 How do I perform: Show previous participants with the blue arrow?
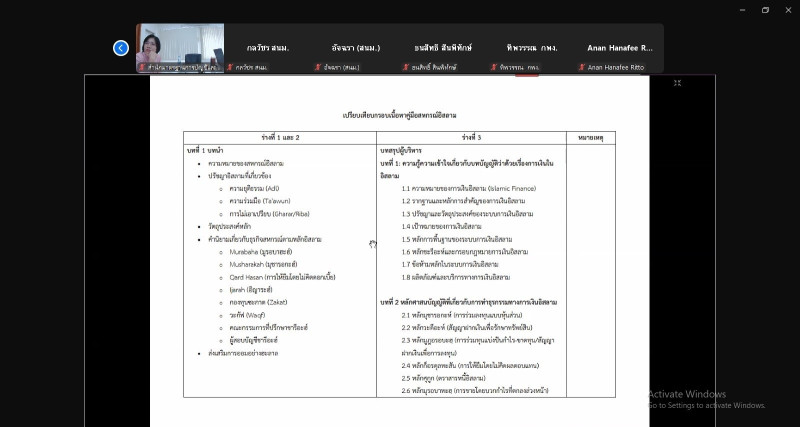pos(121,48)
